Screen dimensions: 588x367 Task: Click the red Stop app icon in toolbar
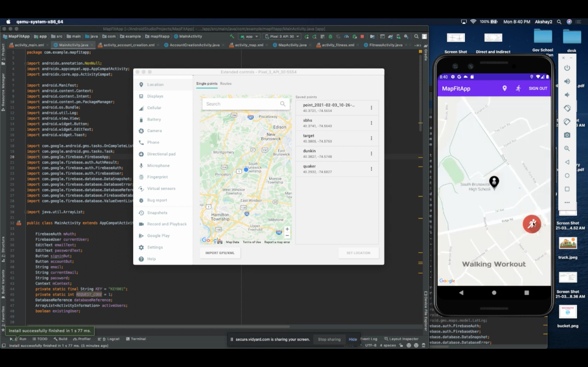pos(362,36)
